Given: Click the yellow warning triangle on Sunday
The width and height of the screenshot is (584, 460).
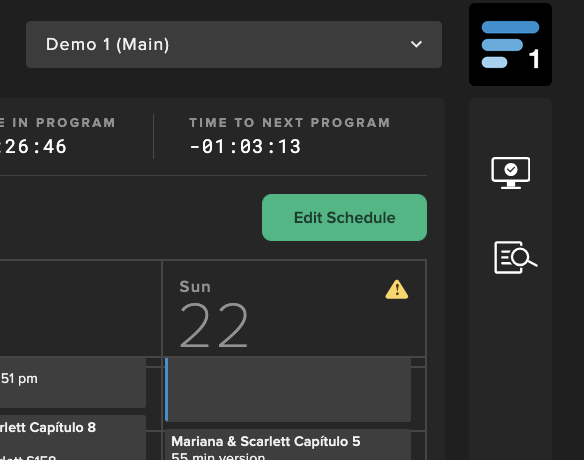Looking at the screenshot, I should 397,289.
